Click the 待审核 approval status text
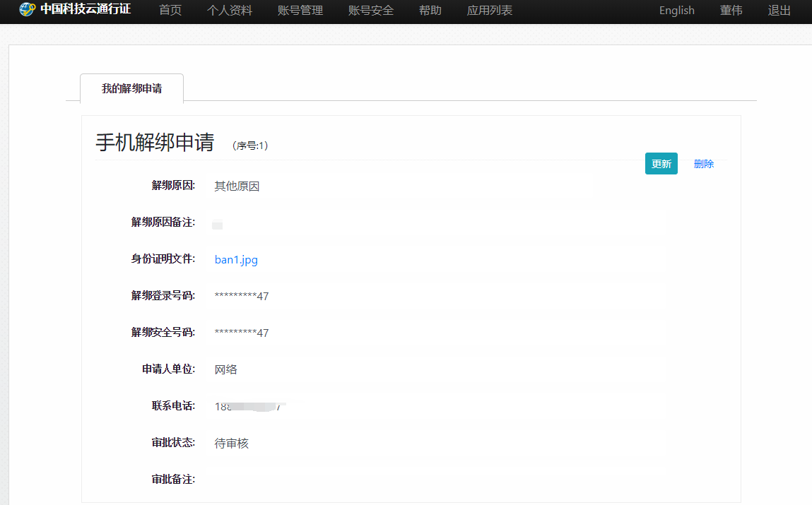Screen dimensions: 812x505 pos(231,444)
